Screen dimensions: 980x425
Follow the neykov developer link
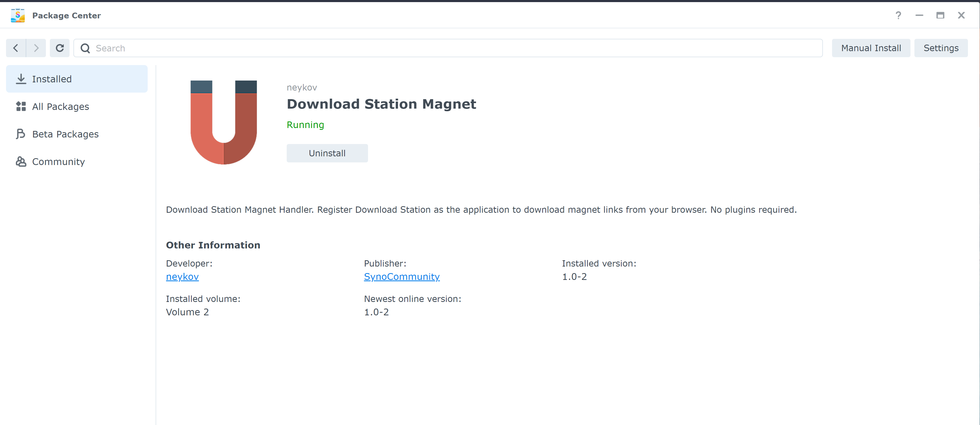182,277
